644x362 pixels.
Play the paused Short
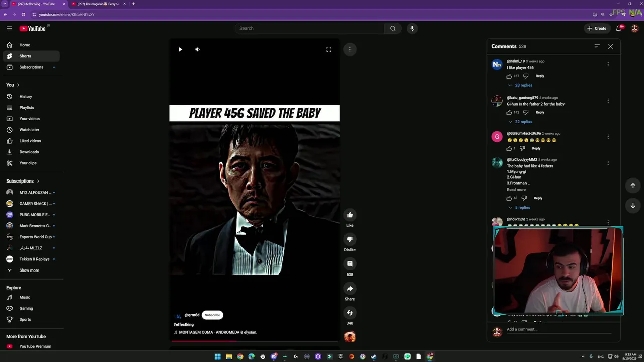[x=180, y=49]
